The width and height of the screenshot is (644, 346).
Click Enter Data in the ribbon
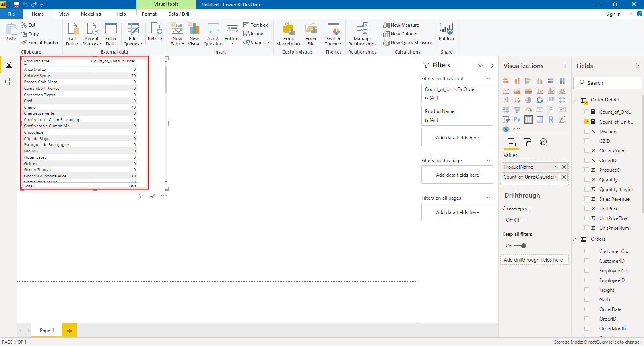point(111,34)
